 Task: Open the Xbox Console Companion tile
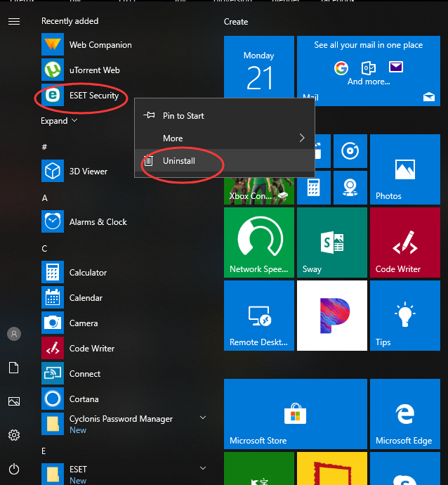(x=259, y=191)
